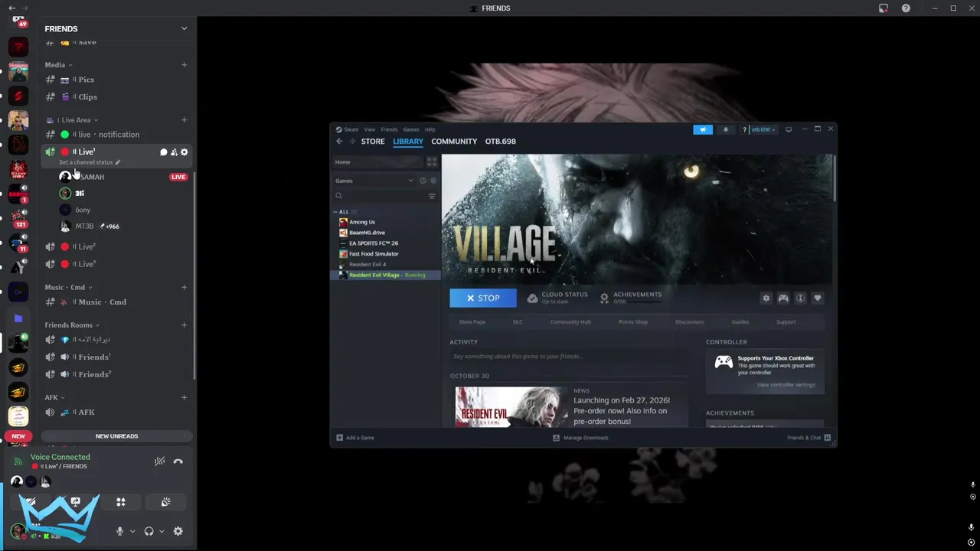The height and width of the screenshot is (551, 980).
Task: Favorite Village with the heart icon
Action: (x=818, y=298)
